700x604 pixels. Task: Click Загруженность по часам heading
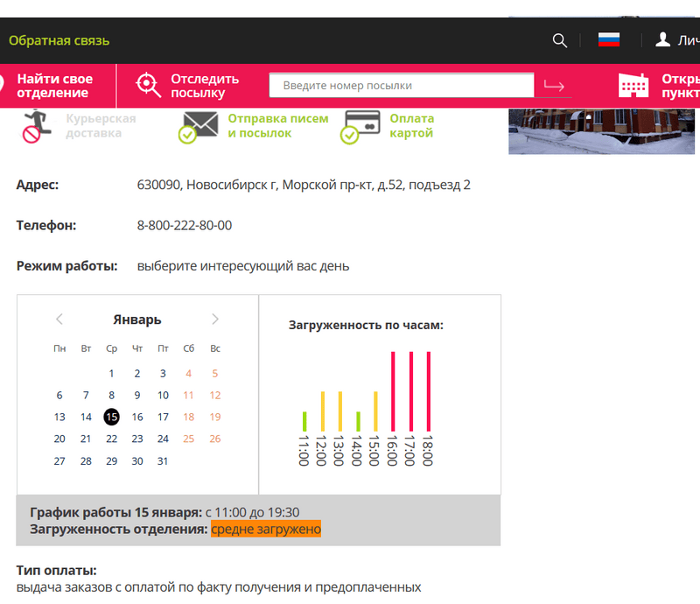pos(366,326)
